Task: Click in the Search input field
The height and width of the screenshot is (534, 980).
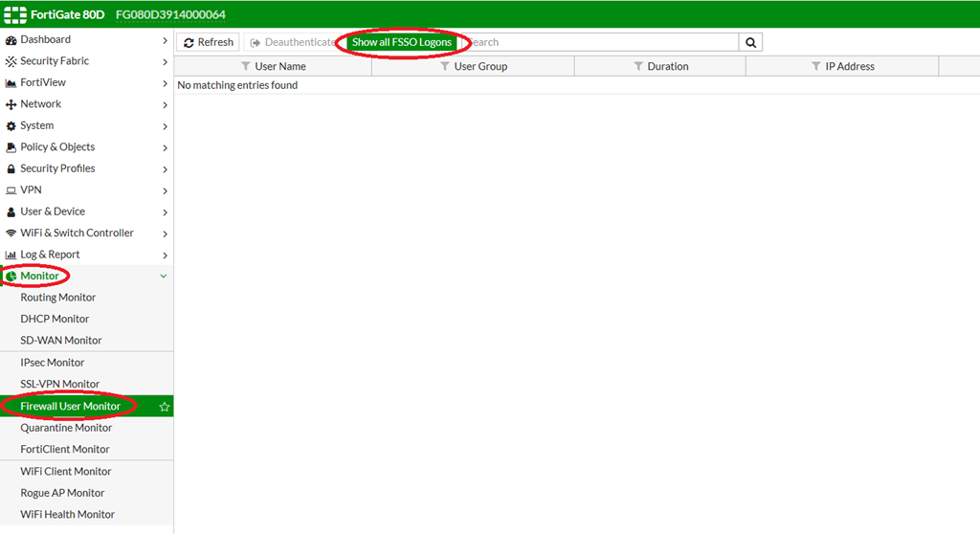Action: coord(602,42)
